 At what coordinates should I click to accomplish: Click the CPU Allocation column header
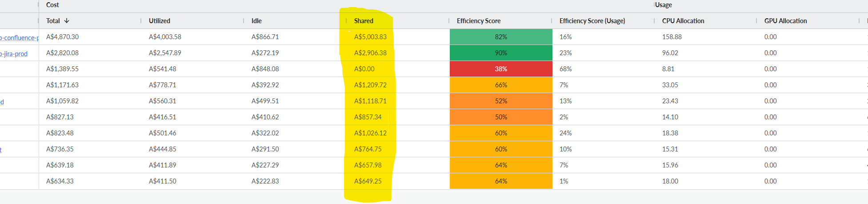tap(683, 21)
